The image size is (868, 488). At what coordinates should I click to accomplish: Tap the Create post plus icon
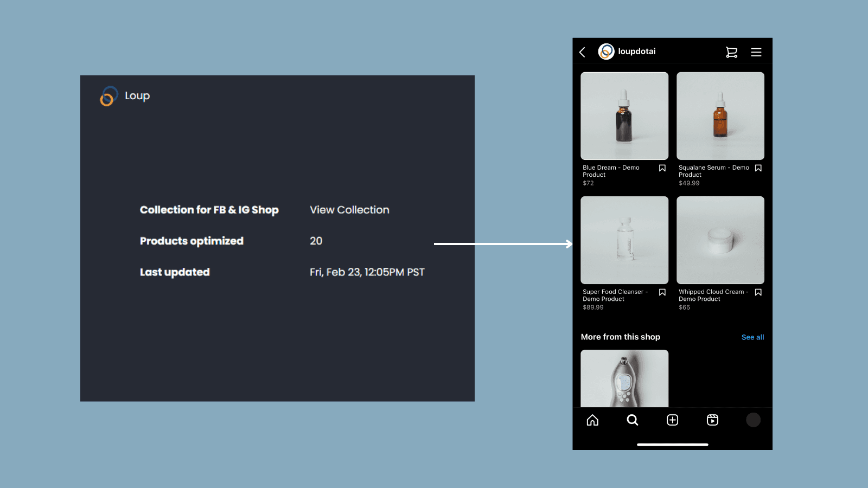672,420
